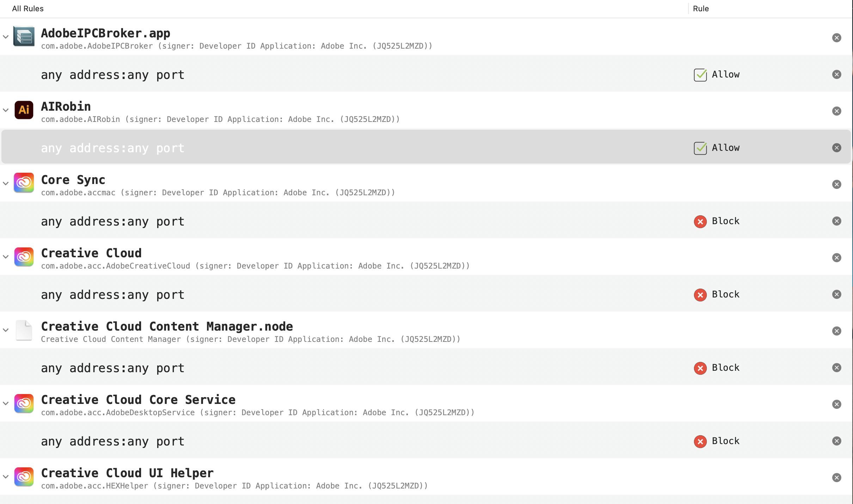Toggle the red Block icon for Core Service
Viewport: 853px width, 504px height.
[700, 441]
